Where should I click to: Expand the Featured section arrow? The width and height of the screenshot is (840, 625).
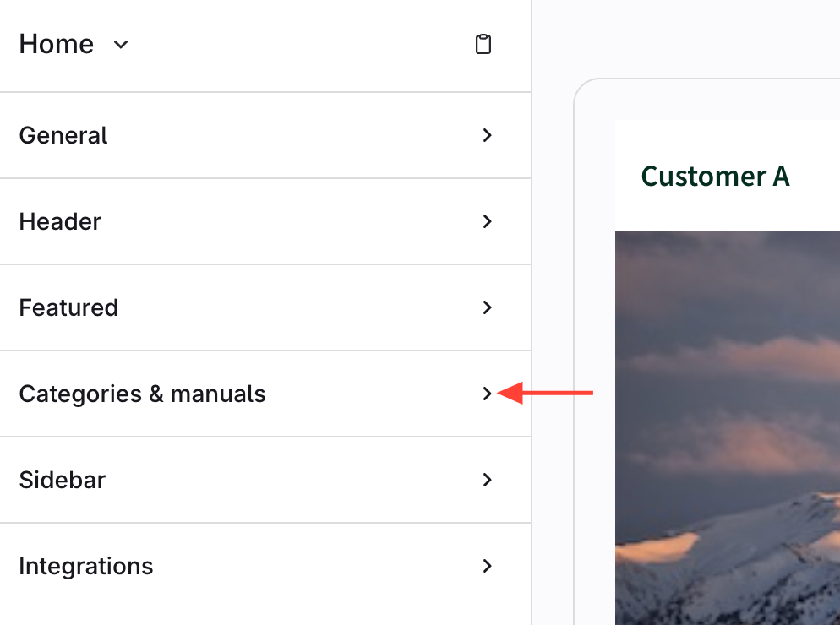[x=487, y=307]
